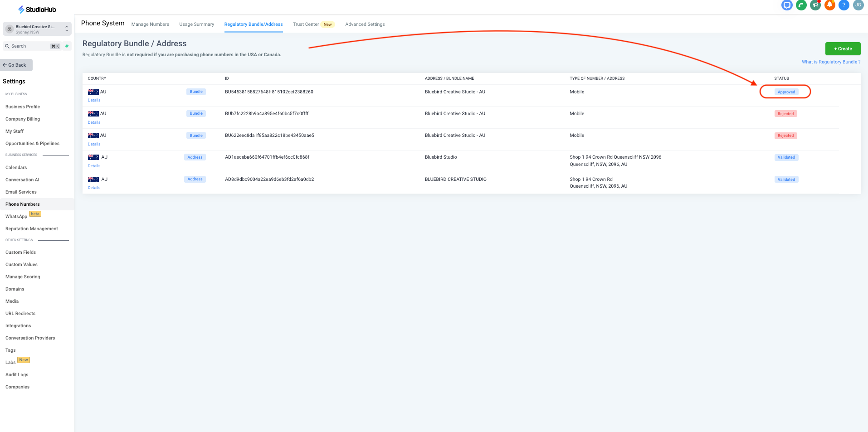Viewport: 868px width, 432px height.
Task: Select Phone Numbers in sidebar
Action: pyautogui.click(x=23, y=204)
